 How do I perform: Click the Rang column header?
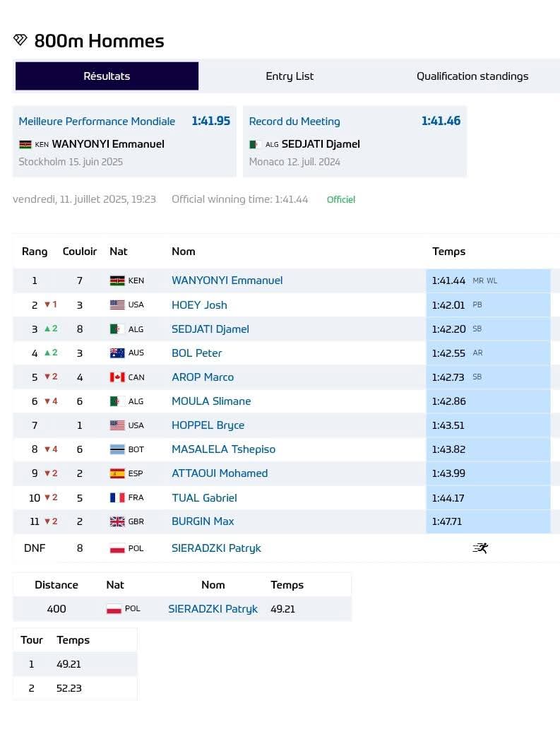[35, 252]
